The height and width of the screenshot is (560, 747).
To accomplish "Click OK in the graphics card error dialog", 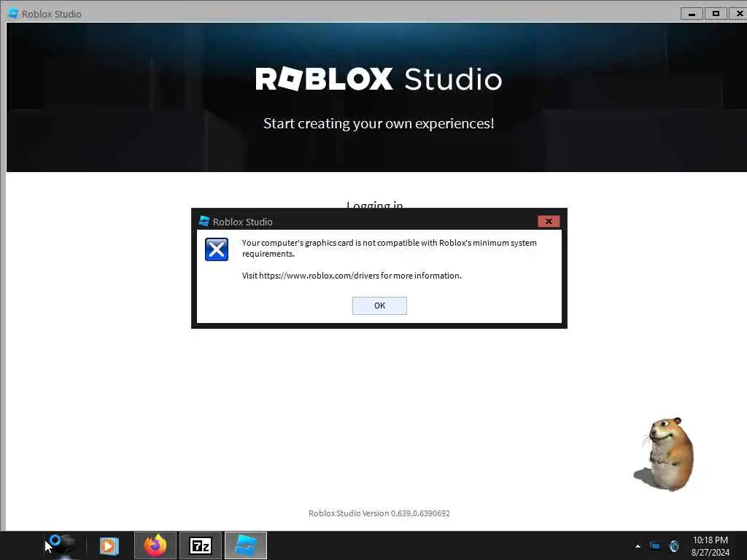I will (379, 306).
